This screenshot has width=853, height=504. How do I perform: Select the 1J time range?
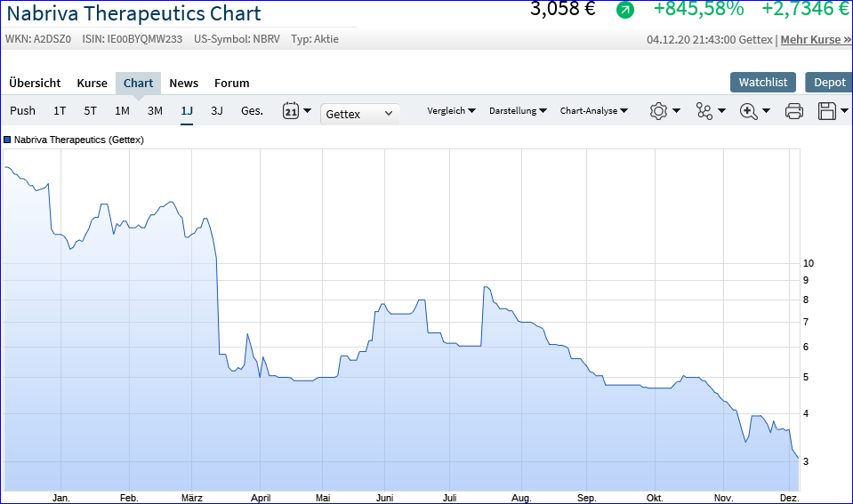point(187,111)
